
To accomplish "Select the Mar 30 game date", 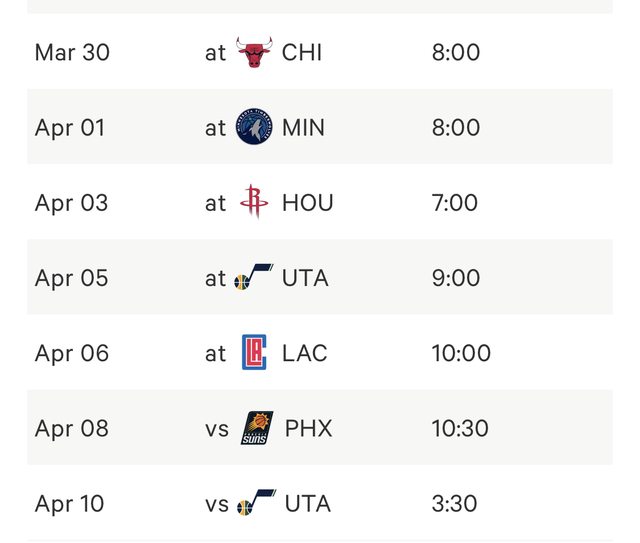I will coord(72,53).
